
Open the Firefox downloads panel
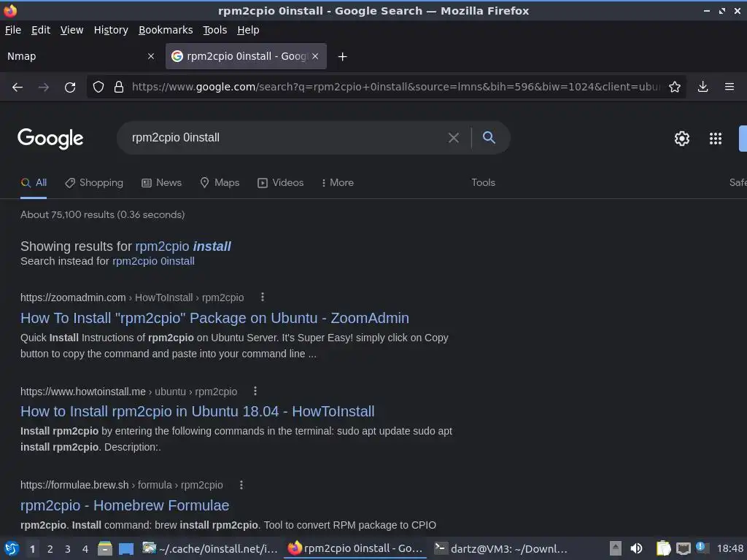(x=703, y=87)
